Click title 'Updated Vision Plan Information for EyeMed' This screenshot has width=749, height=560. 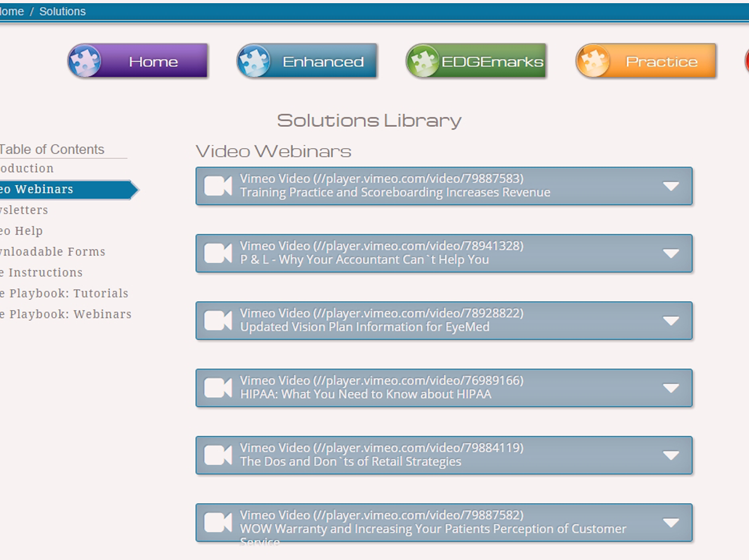[365, 327]
